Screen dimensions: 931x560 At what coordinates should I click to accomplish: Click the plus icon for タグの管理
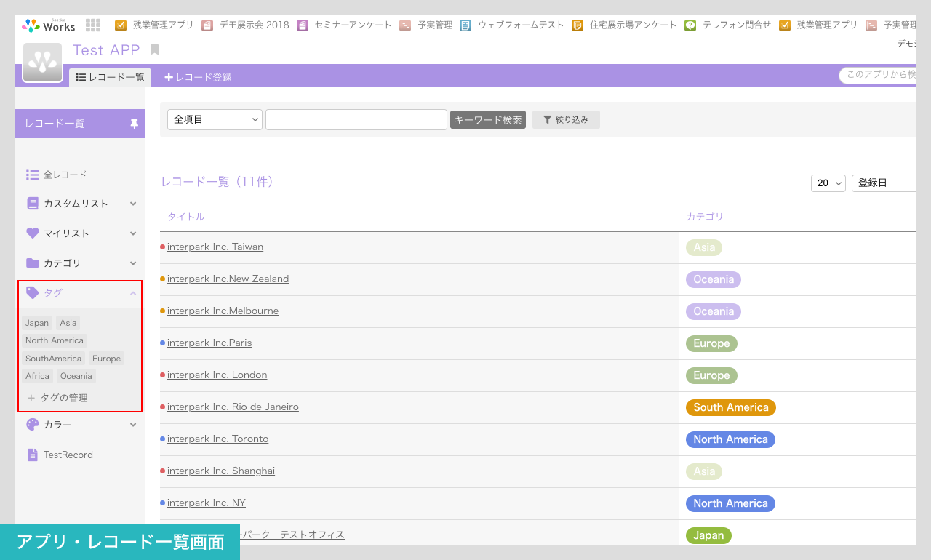coord(31,398)
